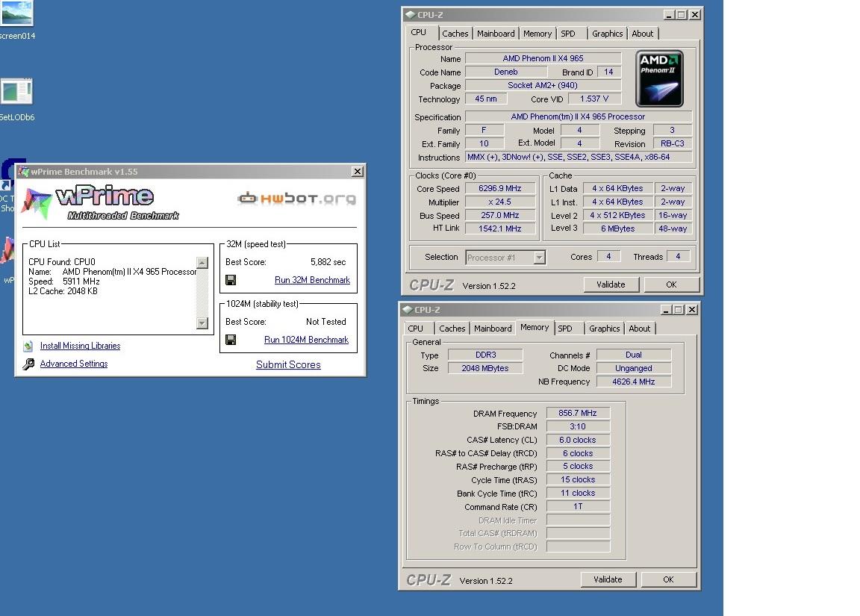860x616 pixels.
Task: Click CPU List scroll down arrow
Action: pos(202,323)
